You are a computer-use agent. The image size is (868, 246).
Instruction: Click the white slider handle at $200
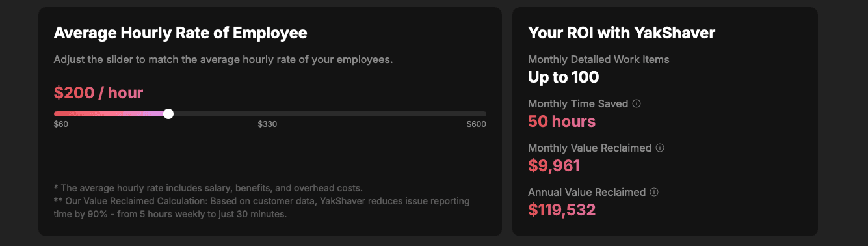pos(168,114)
